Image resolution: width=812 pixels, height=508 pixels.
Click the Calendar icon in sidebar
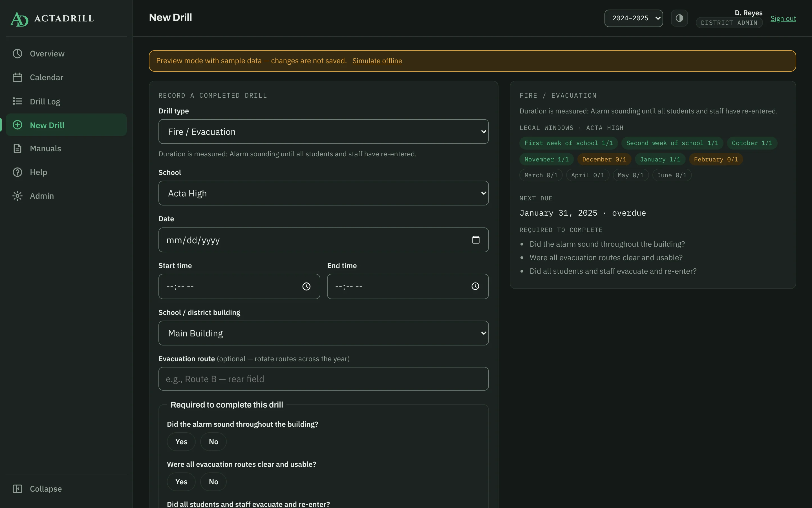[17, 77]
